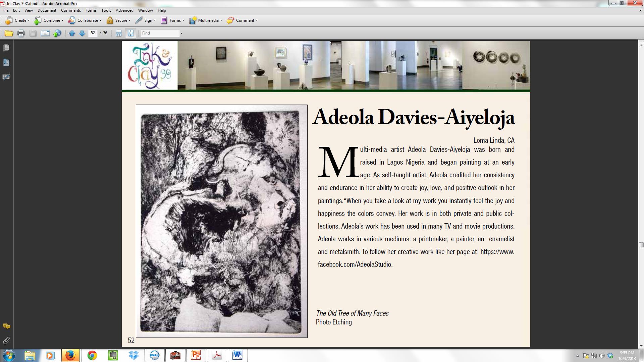Open the Advanced menu

point(124,10)
